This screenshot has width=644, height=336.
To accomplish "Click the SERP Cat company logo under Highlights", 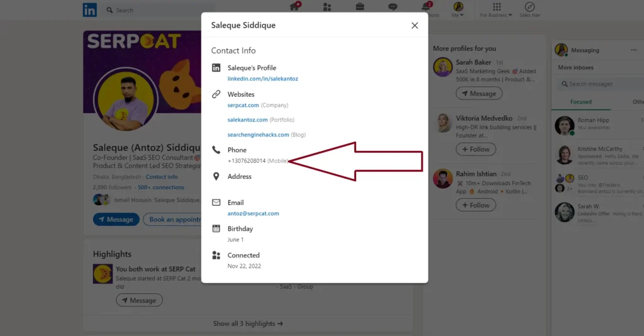I will tap(103, 274).
